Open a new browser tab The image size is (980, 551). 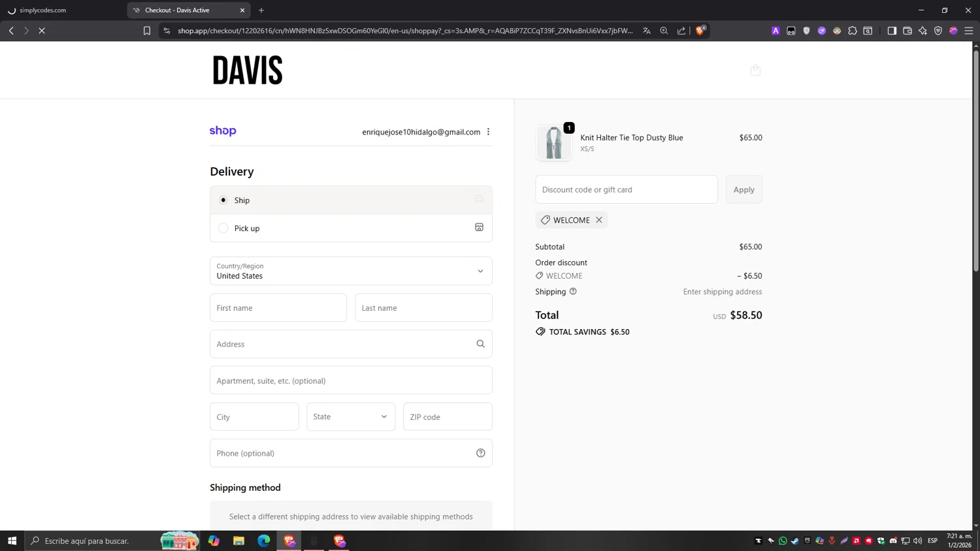point(261,10)
